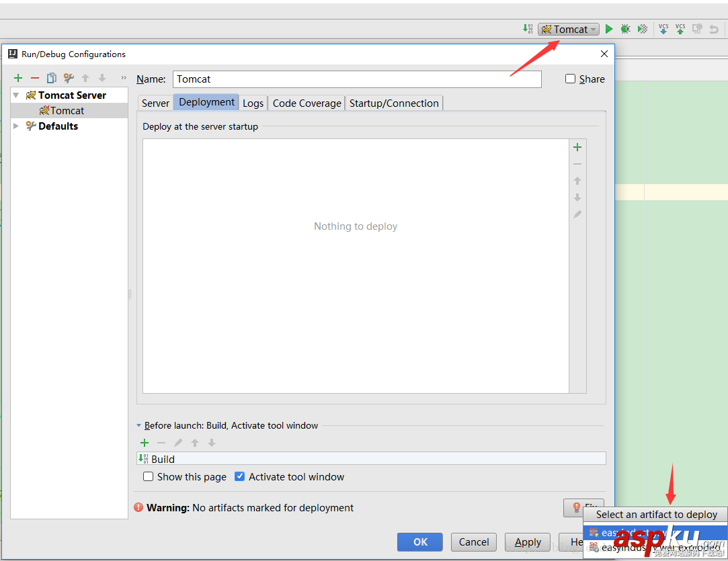
Task: Add an artifact to deploy with the plus
Action: pyautogui.click(x=577, y=148)
